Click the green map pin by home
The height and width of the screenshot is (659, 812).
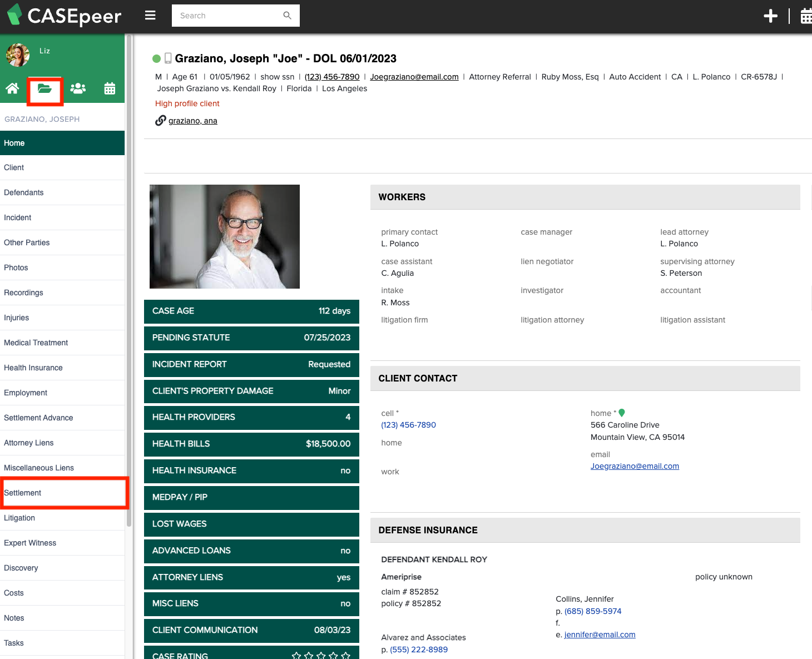click(622, 413)
